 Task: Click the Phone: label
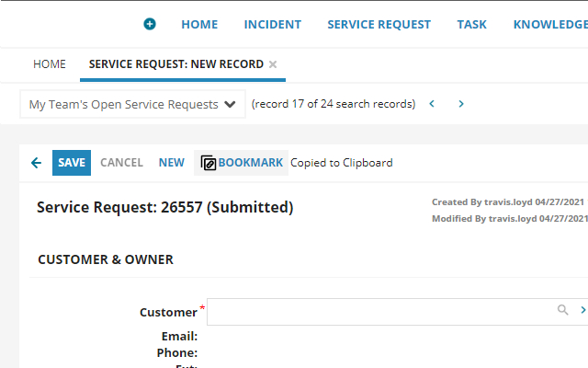tap(177, 352)
